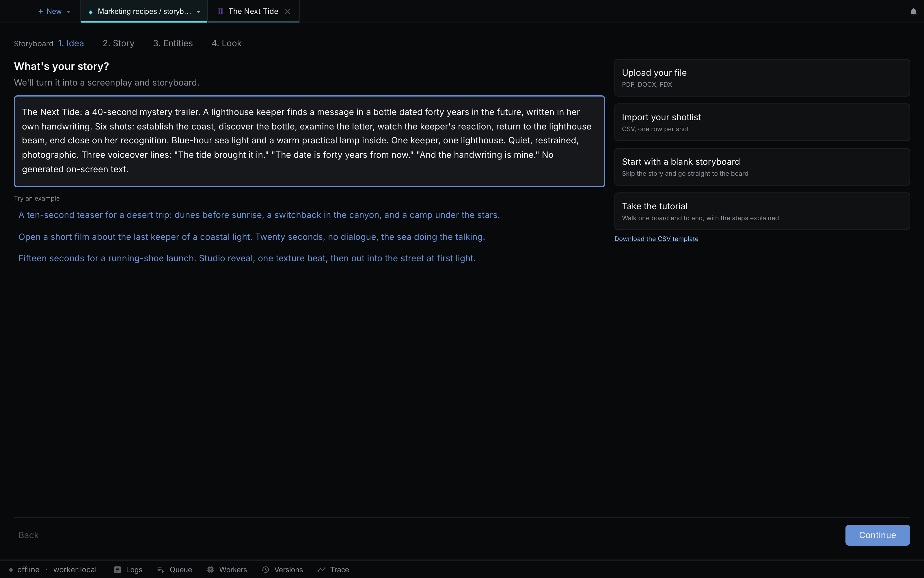Viewport: 924px width, 578px height.
Task: Expand the New dropdown arrow
Action: 69,12
